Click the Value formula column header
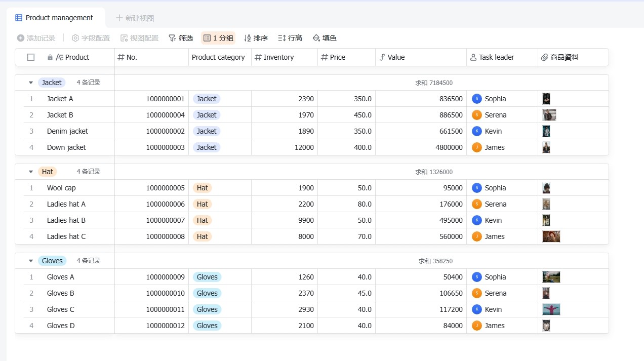Viewport: 644px width, 361px height. click(x=421, y=57)
